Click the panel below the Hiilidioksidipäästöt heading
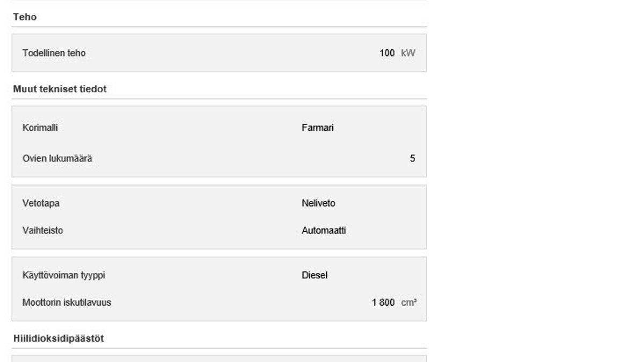The image size is (644, 362). point(219,358)
